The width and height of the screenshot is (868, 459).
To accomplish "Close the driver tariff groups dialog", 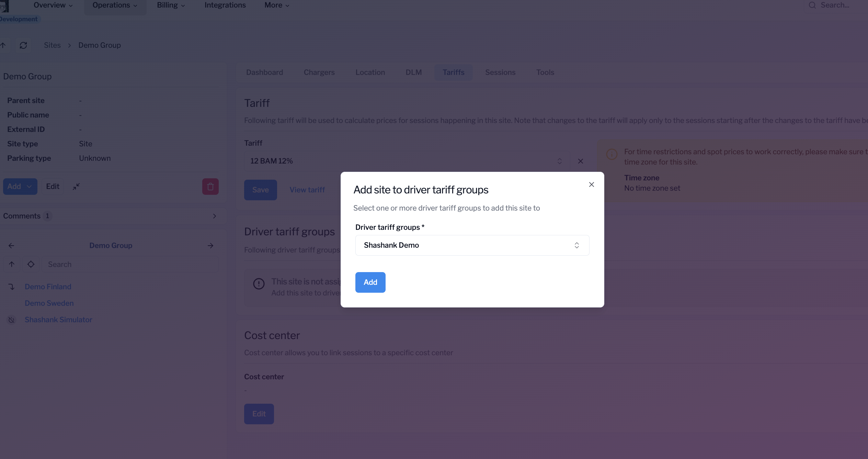I will tap(591, 184).
